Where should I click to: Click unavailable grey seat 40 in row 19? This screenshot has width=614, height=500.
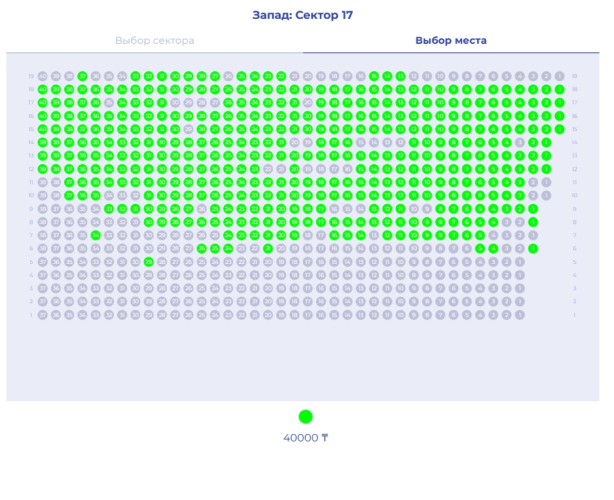tap(43, 76)
